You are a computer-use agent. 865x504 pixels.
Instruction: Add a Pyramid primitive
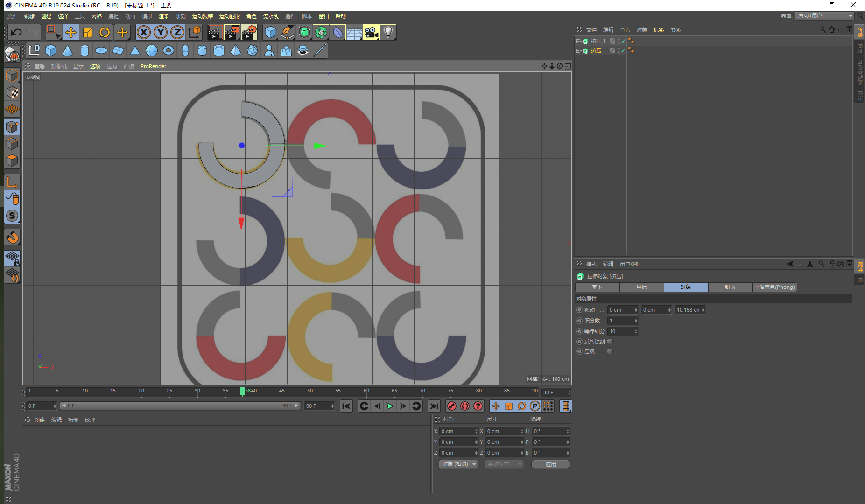(x=236, y=50)
